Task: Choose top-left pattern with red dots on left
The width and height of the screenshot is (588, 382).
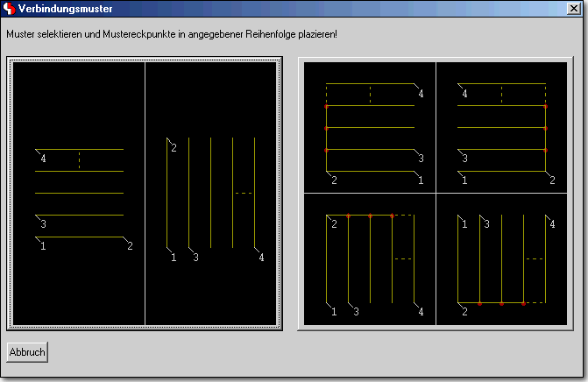Action: [x=369, y=127]
